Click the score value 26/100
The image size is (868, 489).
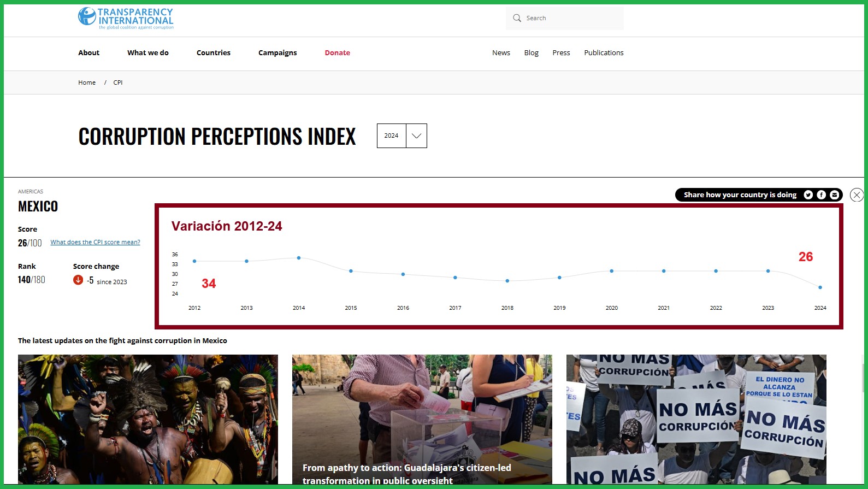point(29,243)
